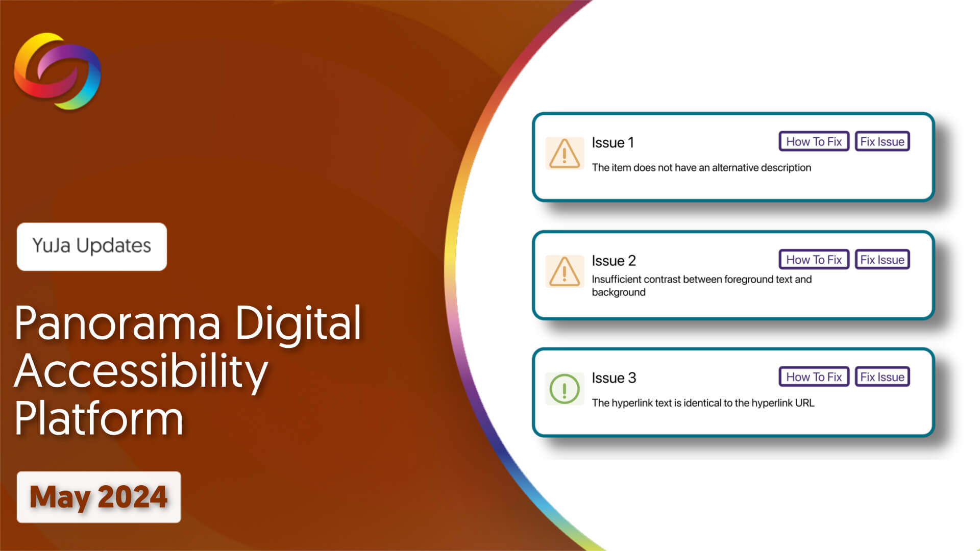Click 'Fix Issue' button for Issue 3

click(881, 377)
